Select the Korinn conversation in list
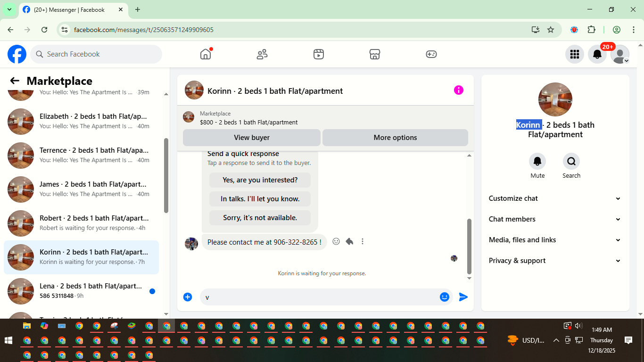This screenshot has width=644, height=362. [81, 257]
